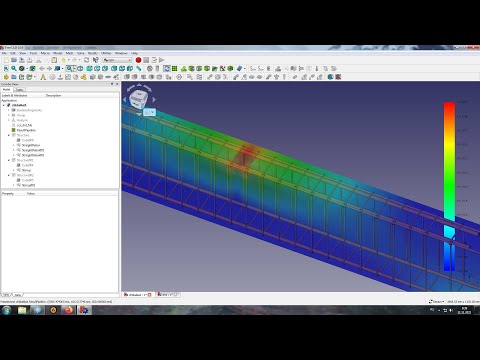Click the Refresh recompute icon

coord(86,60)
